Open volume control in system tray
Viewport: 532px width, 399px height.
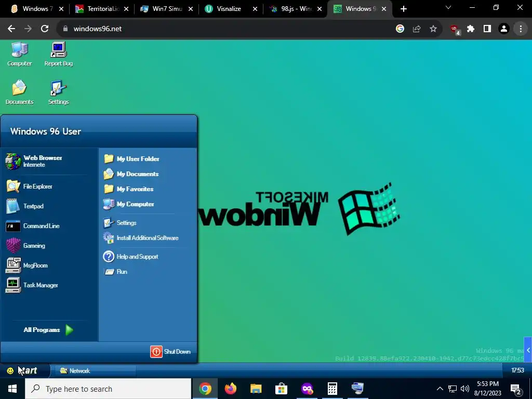coord(465,389)
